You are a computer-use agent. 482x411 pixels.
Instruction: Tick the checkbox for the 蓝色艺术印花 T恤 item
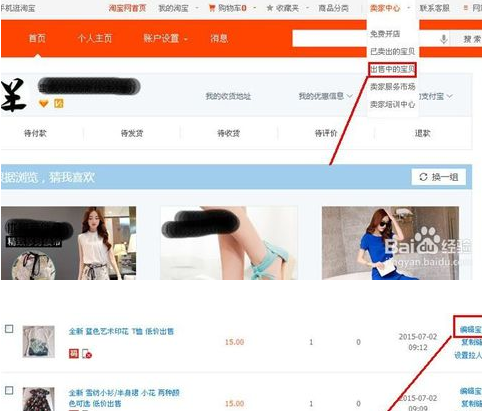(x=9, y=329)
